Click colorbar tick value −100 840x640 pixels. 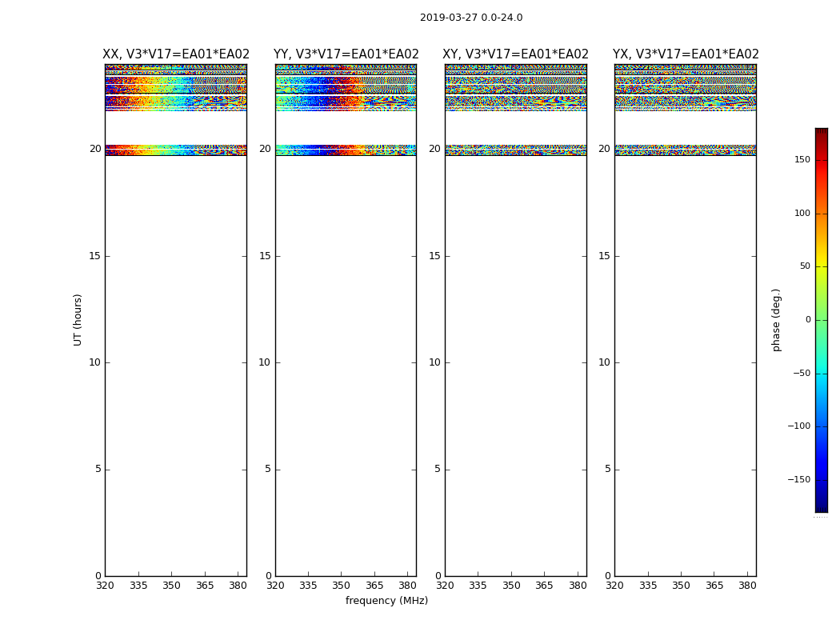[x=798, y=426]
